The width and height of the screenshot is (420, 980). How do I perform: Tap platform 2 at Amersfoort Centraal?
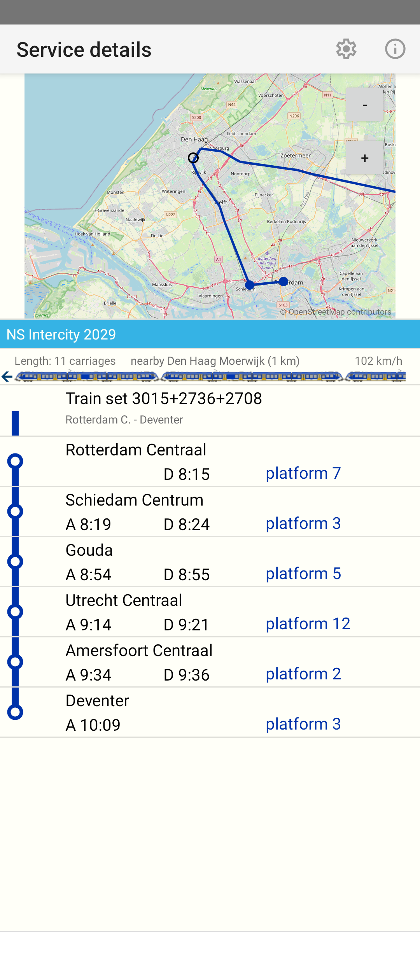[303, 674]
